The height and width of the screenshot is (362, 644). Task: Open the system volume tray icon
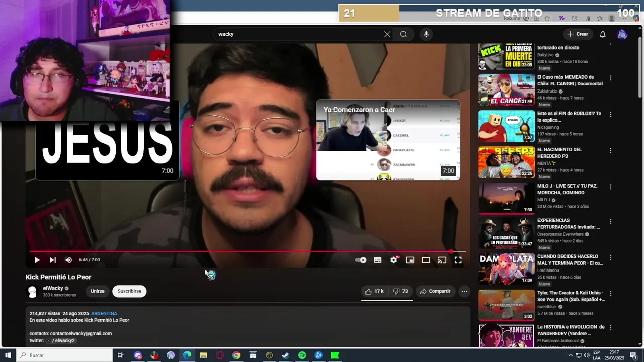(x=587, y=355)
